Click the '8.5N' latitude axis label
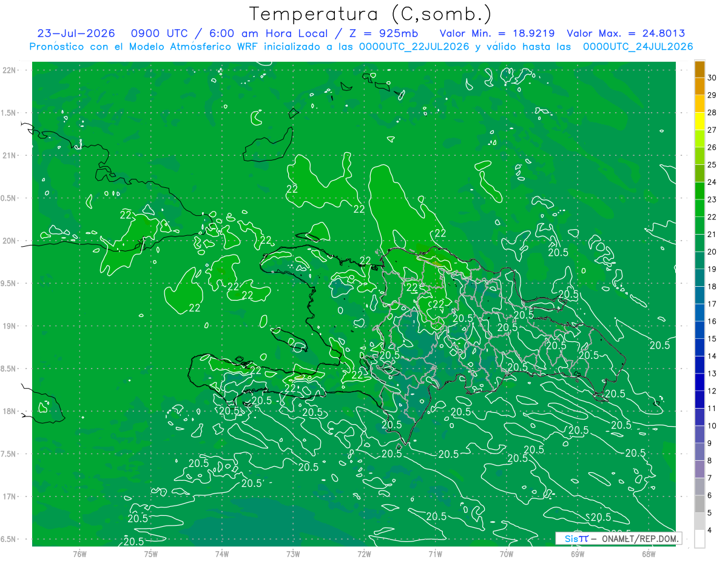Viewport: 728px width, 562px height. [9, 369]
